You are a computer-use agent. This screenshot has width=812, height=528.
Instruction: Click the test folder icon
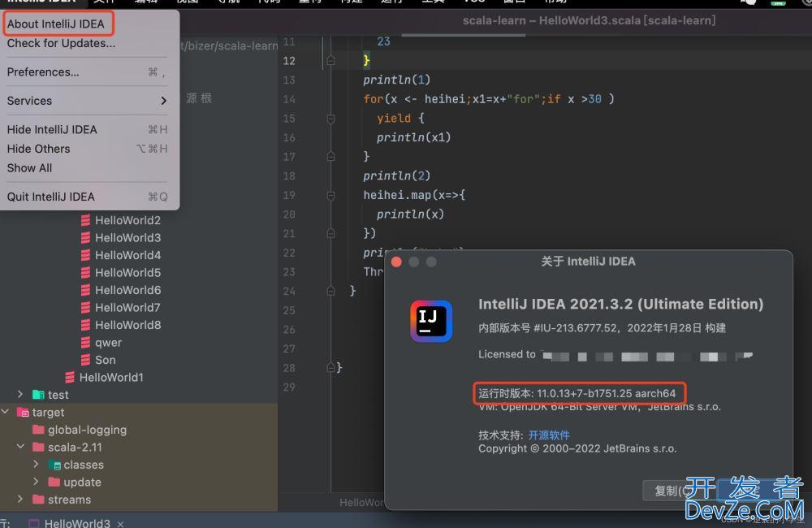(38, 395)
